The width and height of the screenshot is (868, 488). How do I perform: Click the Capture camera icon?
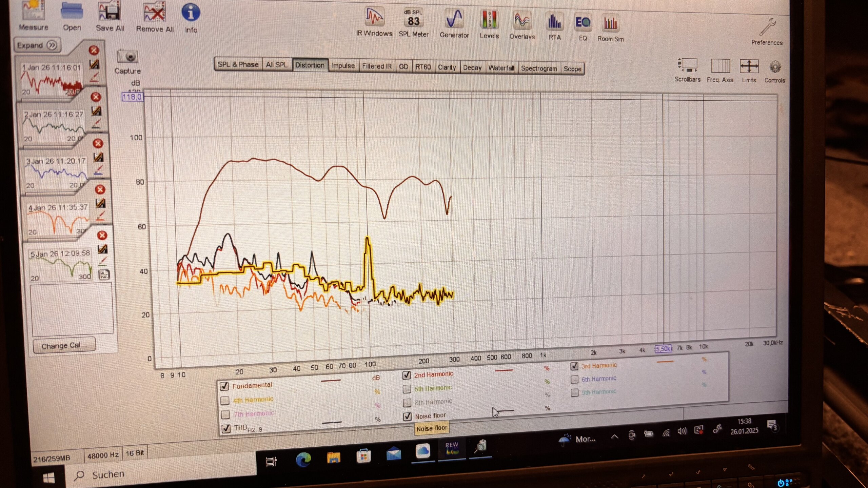127,57
